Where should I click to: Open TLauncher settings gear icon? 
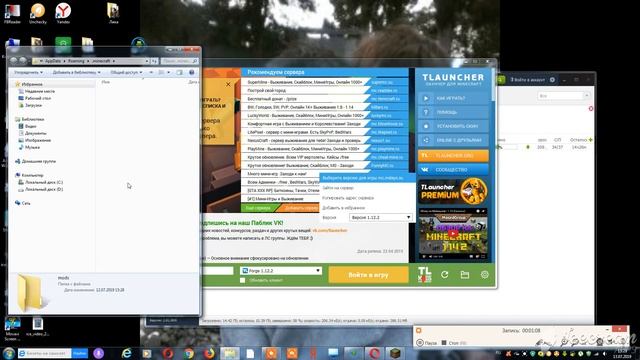[484, 275]
